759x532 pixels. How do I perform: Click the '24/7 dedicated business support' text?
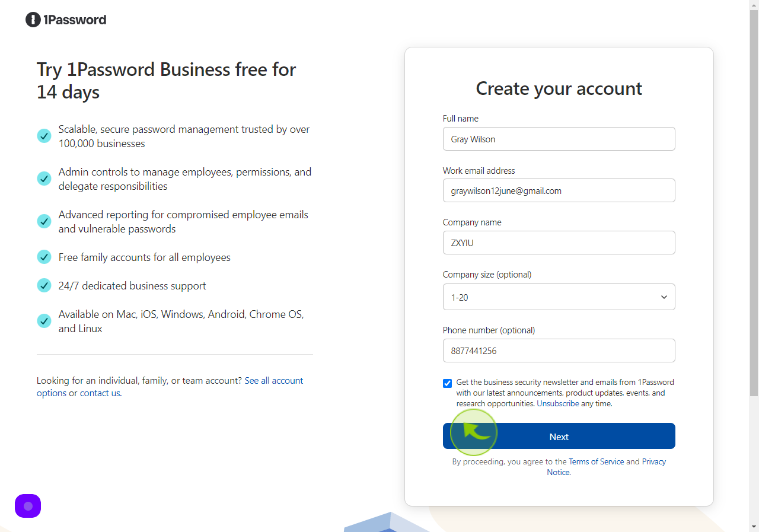(132, 286)
